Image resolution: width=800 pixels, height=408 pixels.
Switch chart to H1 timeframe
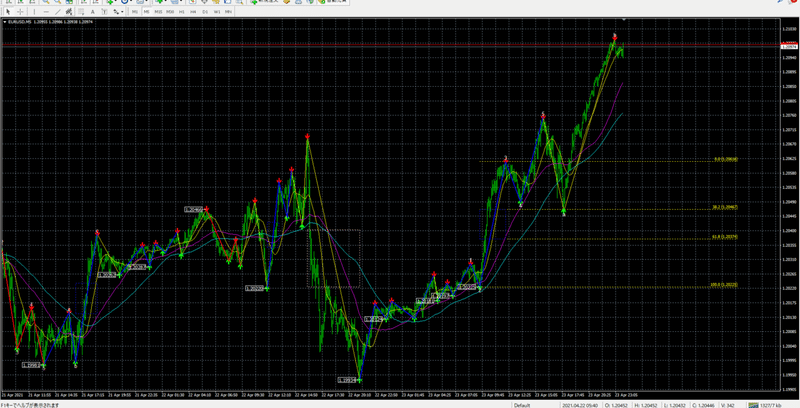182,11
